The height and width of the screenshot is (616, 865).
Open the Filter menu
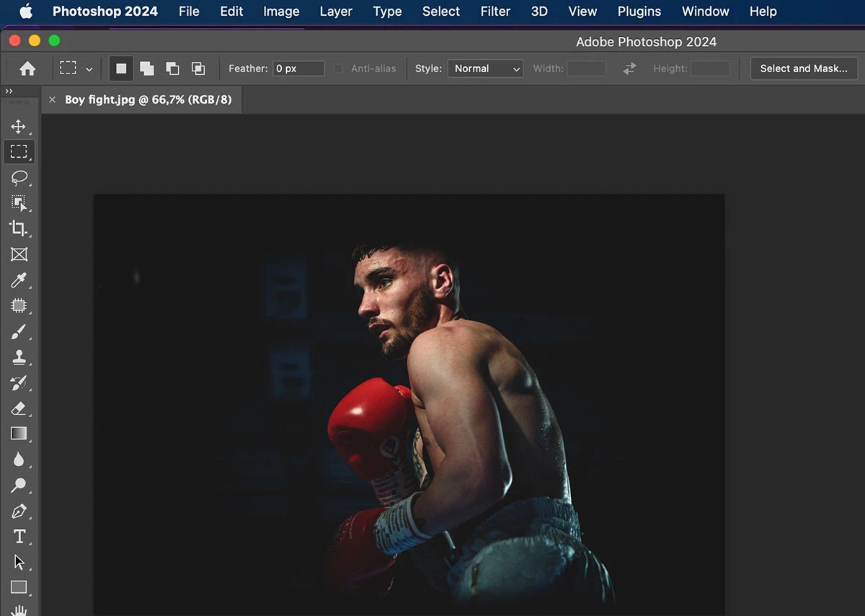tap(495, 12)
